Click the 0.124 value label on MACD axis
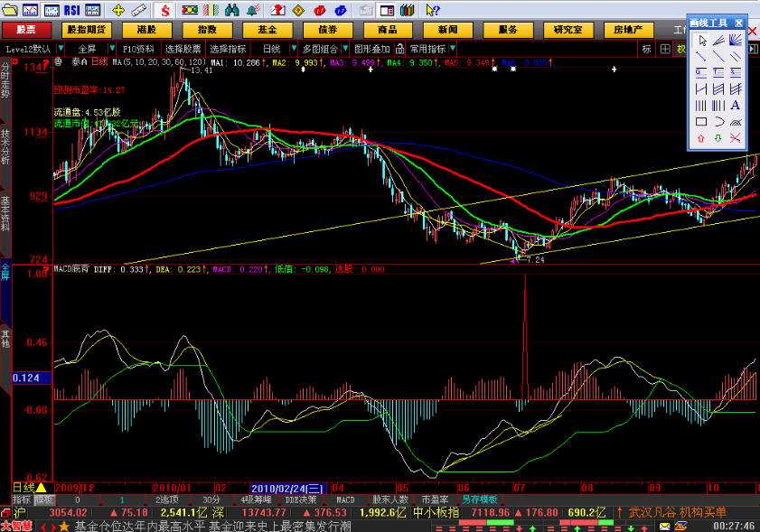This screenshot has width=760, height=532. 32,378
